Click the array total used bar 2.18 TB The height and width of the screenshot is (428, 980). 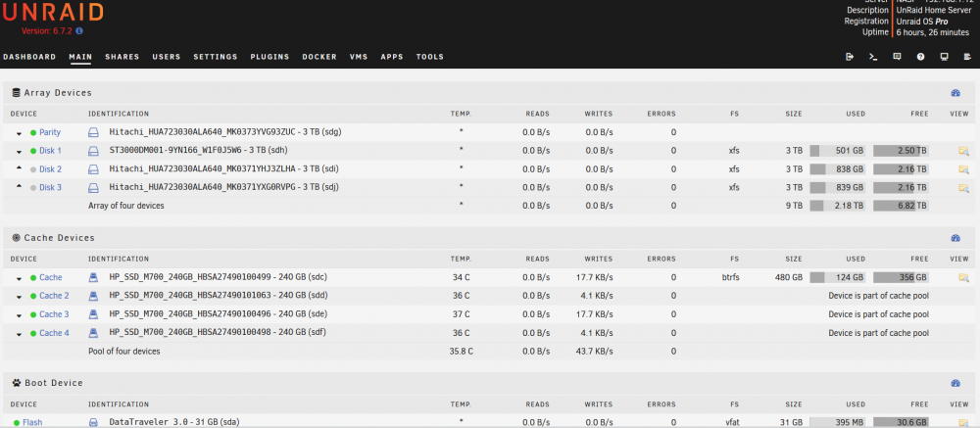point(838,206)
